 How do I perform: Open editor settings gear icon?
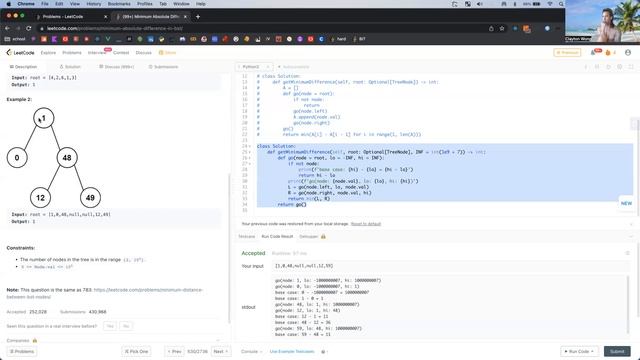[620, 67]
